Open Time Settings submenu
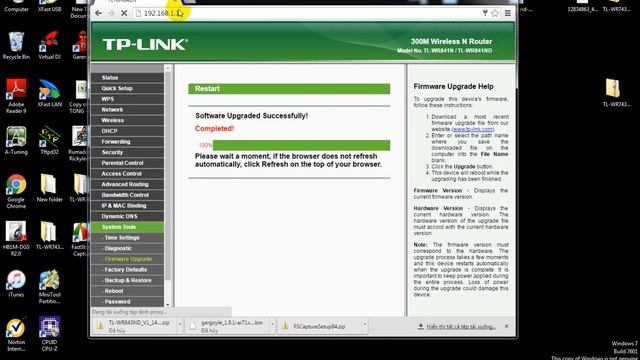The width and height of the screenshot is (640, 360). 127,238
